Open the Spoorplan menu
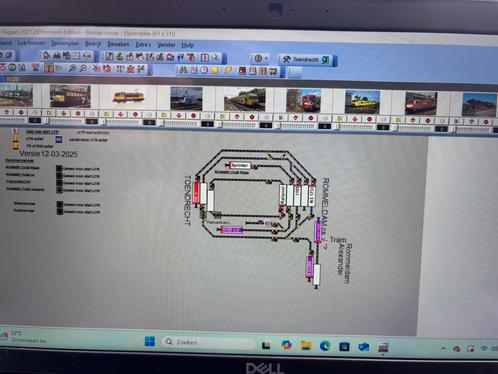 65,43
